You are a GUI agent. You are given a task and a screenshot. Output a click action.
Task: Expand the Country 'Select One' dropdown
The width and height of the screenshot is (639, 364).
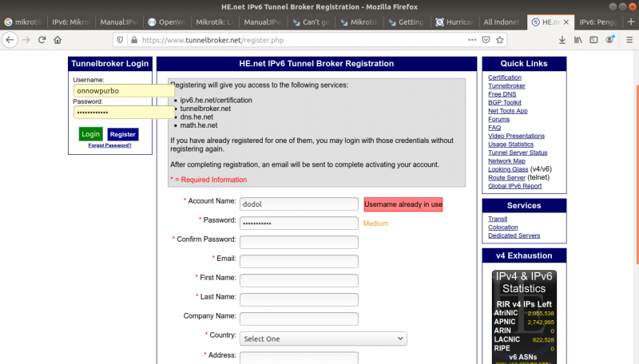pyautogui.click(x=323, y=338)
